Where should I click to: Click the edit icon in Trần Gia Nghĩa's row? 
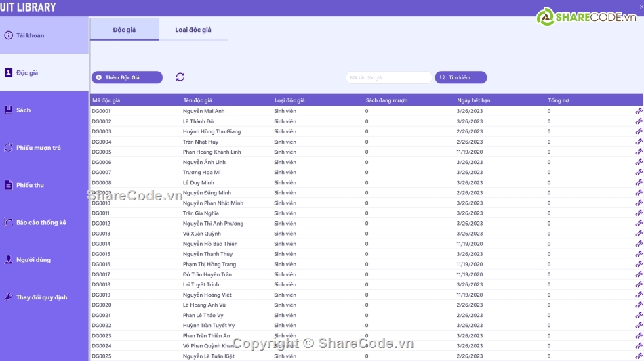pos(639,213)
